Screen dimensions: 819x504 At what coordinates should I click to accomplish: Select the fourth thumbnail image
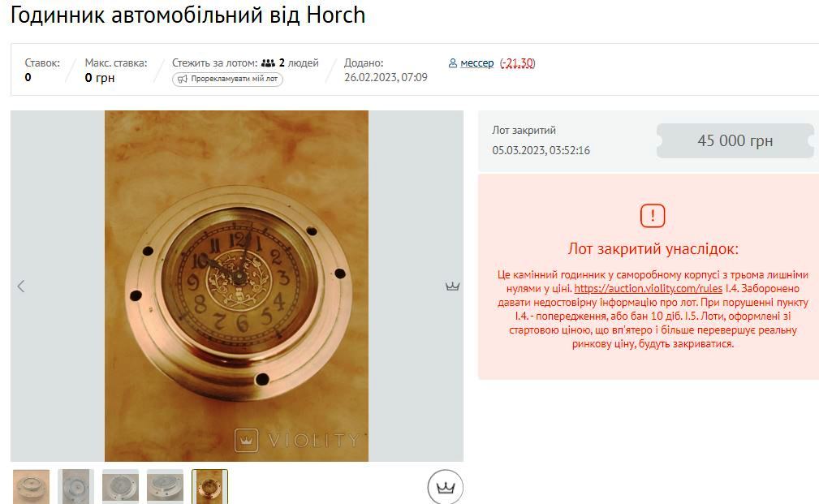pyautogui.click(x=165, y=487)
